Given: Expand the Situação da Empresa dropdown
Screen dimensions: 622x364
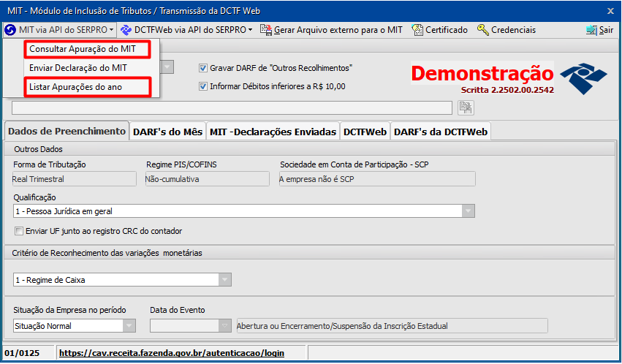Looking at the screenshot, I should 129,326.
